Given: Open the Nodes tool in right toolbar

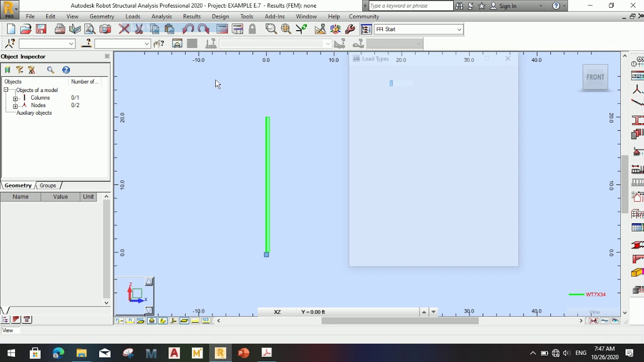Looking at the screenshot, I should [637, 90].
